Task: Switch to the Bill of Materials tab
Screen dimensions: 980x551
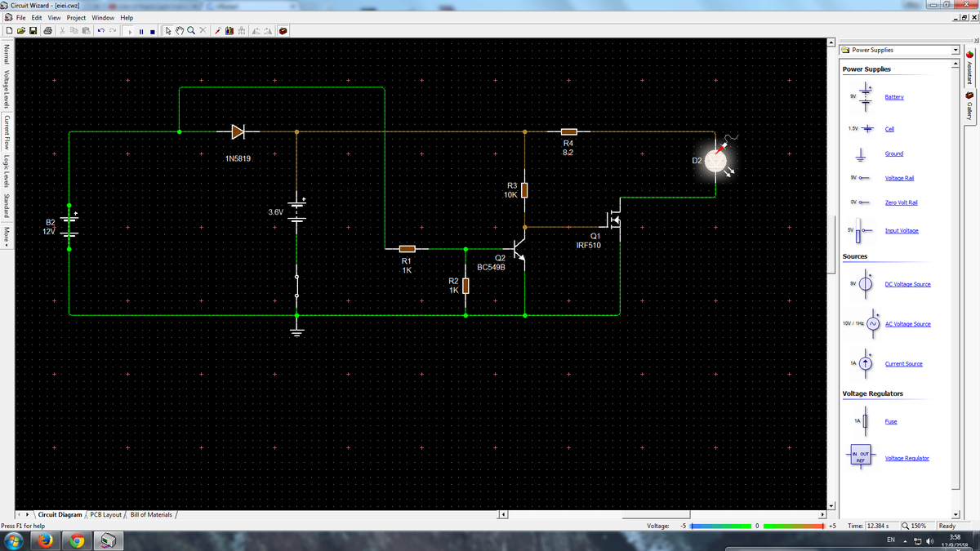Action: click(151, 514)
